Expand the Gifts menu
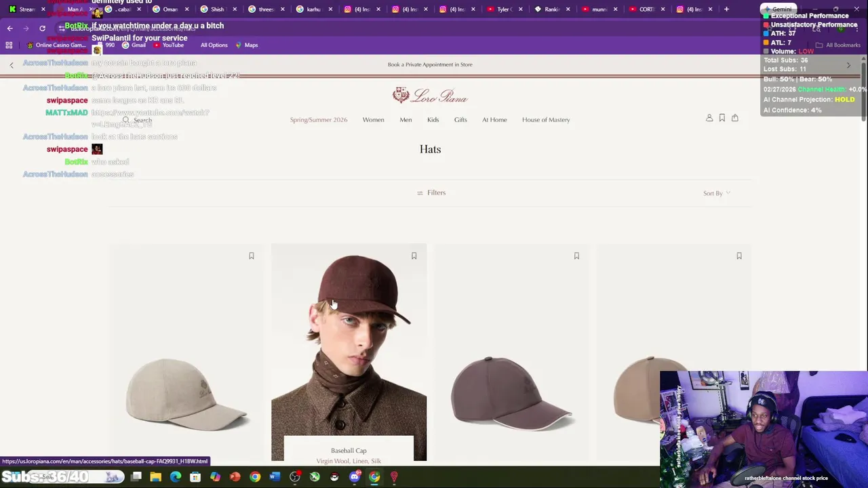 coord(460,120)
